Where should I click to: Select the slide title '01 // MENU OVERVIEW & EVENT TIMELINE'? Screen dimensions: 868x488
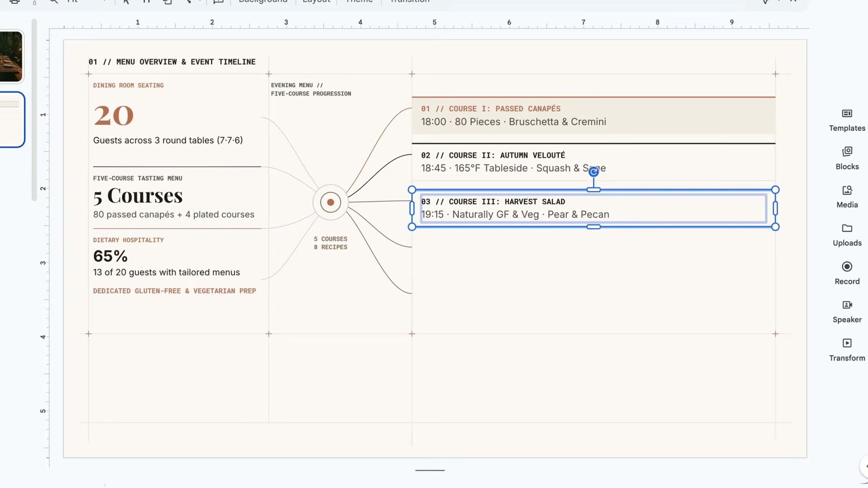click(x=172, y=62)
